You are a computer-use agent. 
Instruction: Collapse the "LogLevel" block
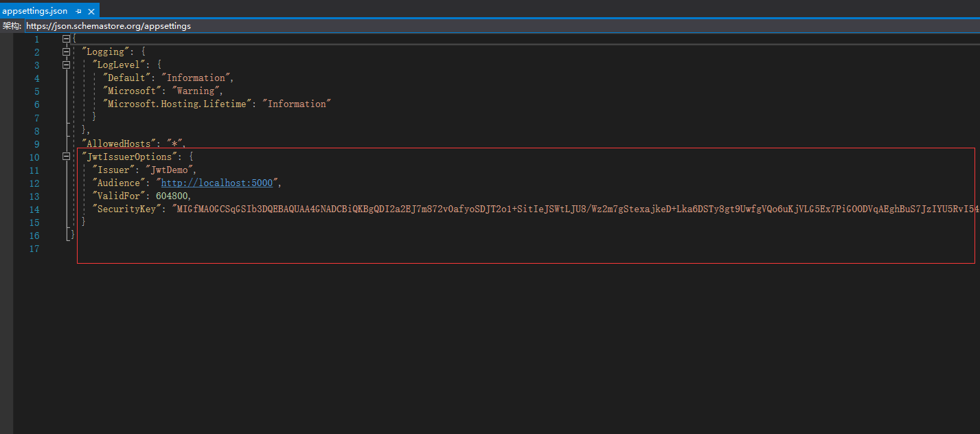[66, 65]
